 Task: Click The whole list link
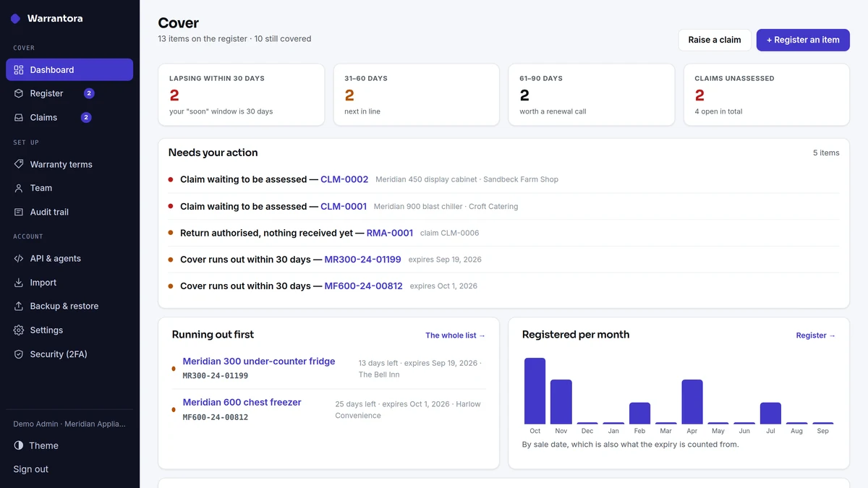point(455,335)
